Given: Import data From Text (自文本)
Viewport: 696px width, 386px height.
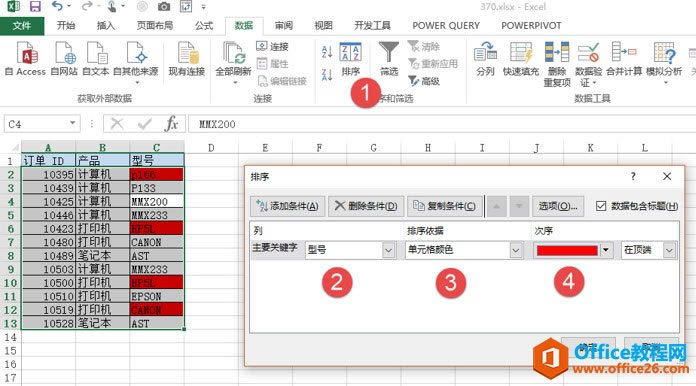Looking at the screenshot, I should click(95, 59).
